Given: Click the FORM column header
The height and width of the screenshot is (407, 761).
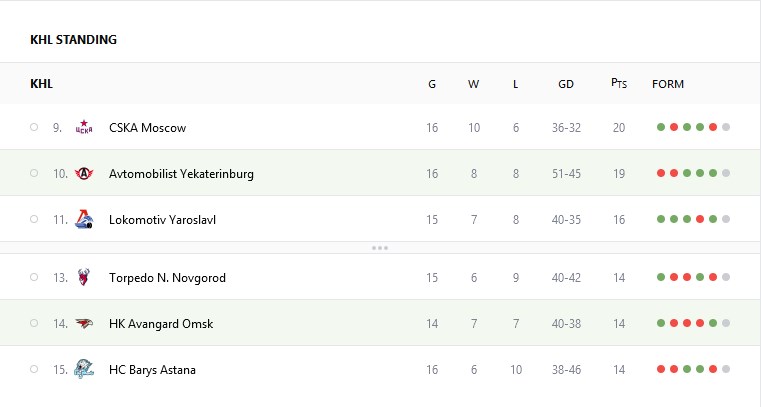Looking at the screenshot, I should pos(668,84).
